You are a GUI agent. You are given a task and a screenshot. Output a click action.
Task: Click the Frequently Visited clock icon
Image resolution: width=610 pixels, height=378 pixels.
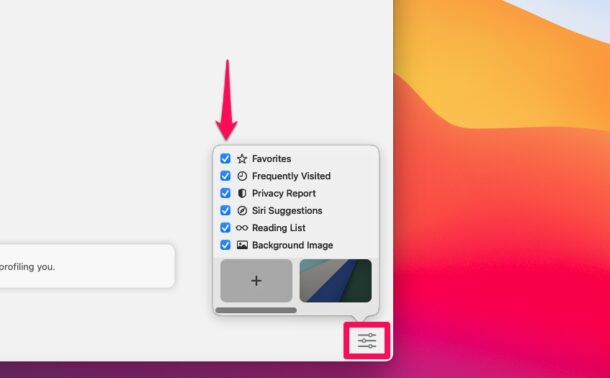pyautogui.click(x=242, y=176)
